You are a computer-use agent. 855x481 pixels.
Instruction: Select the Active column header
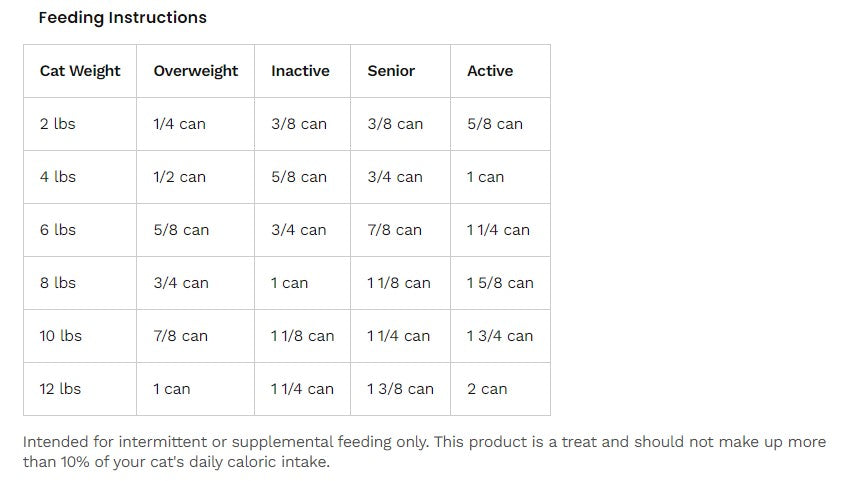[490, 71]
